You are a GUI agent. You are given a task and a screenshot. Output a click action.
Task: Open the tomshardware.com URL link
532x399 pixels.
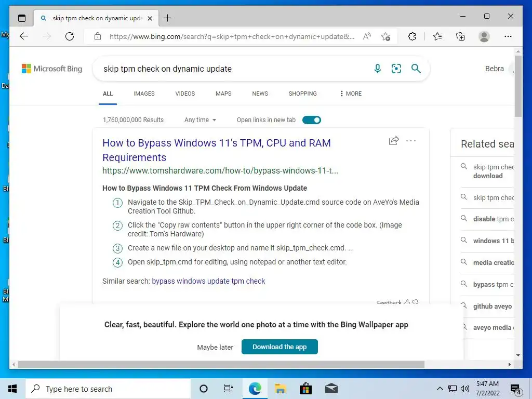220,170
